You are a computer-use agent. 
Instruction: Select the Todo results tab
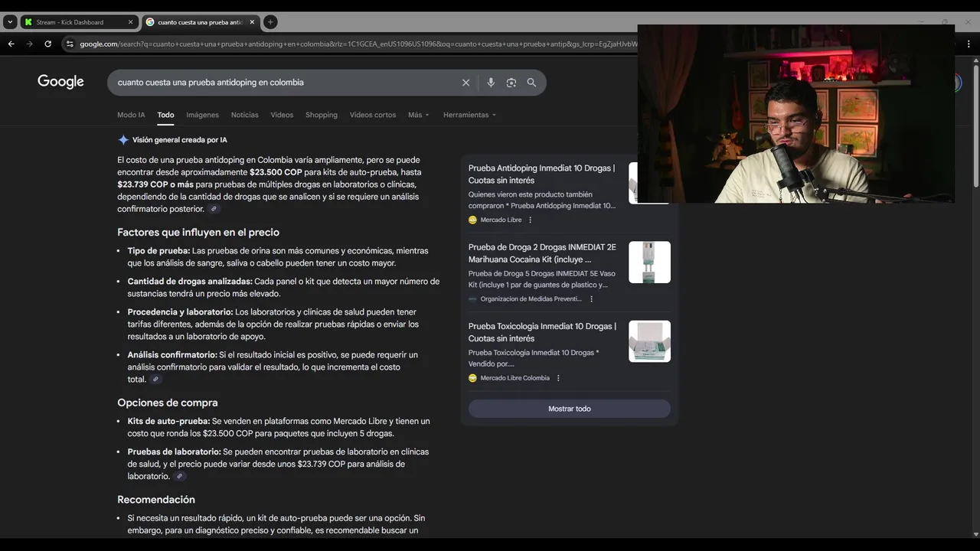165,115
